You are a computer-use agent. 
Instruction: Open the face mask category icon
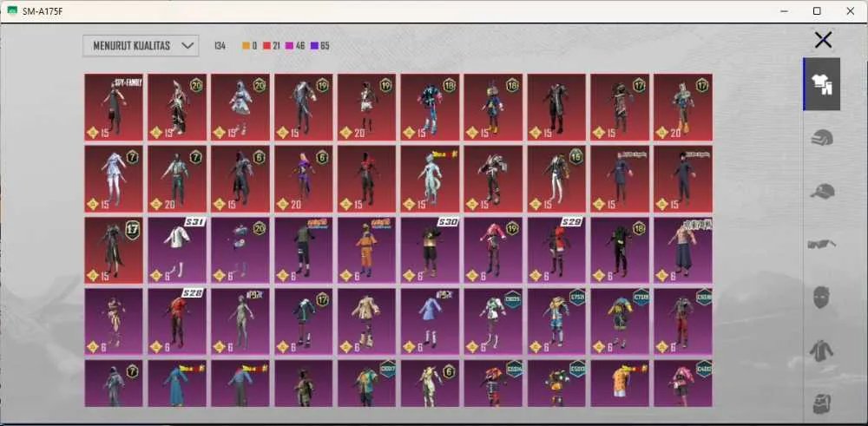pyautogui.click(x=822, y=298)
